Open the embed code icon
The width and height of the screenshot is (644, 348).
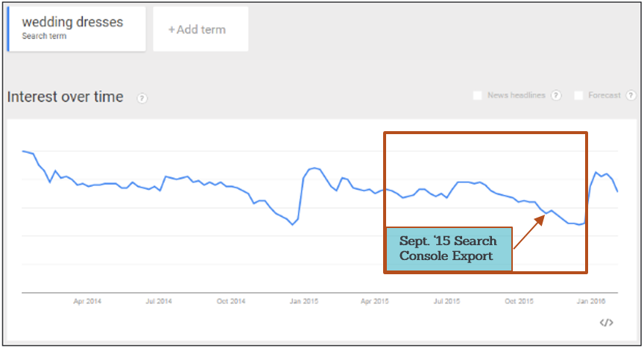(607, 323)
